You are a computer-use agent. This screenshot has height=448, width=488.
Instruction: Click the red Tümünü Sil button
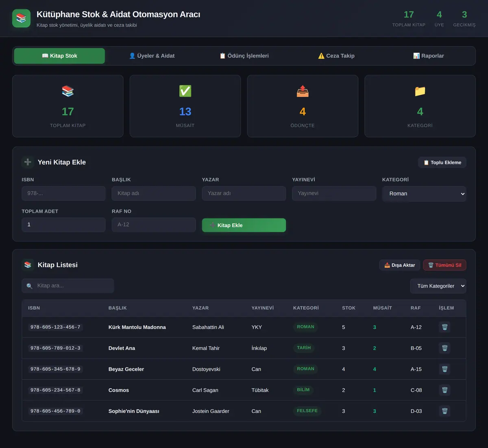coord(444,265)
